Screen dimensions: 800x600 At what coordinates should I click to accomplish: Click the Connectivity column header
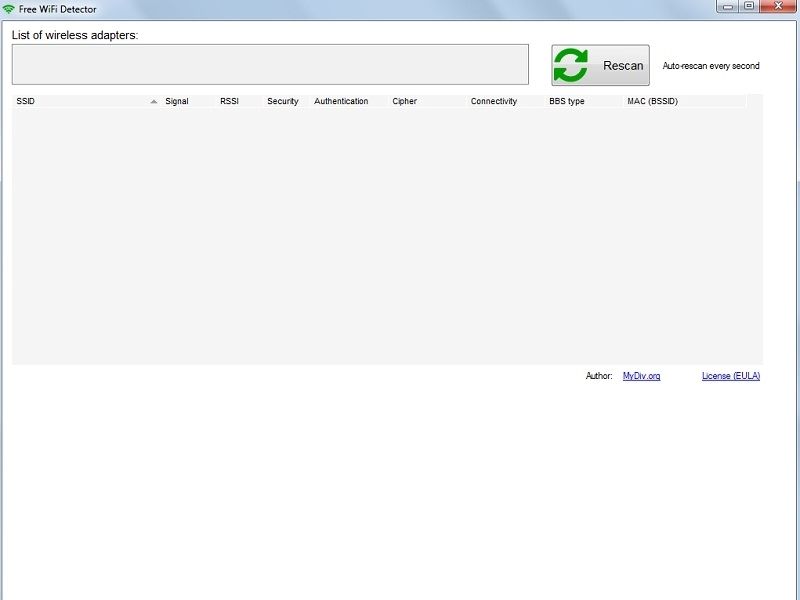[x=506, y=101]
